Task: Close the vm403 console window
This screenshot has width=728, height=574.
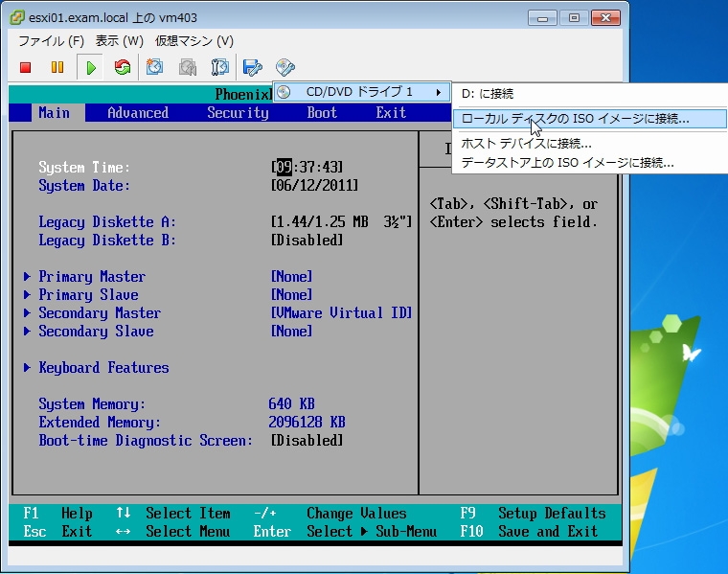Action: [606, 18]
